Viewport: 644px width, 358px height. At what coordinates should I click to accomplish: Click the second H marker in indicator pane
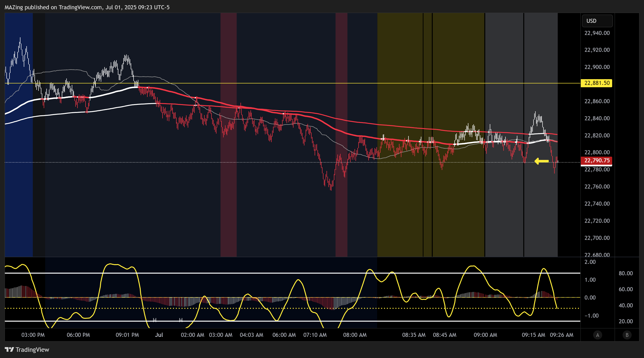point(181,320)
